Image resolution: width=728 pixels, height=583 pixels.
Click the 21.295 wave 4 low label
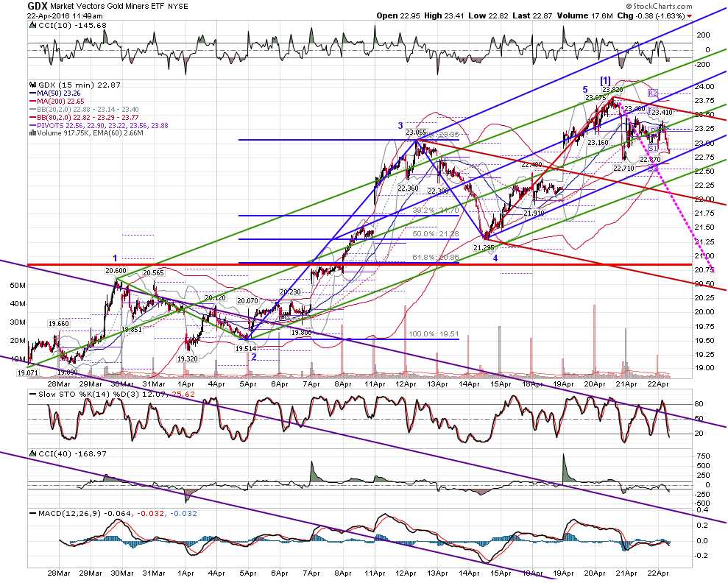[x=484, y=247]
